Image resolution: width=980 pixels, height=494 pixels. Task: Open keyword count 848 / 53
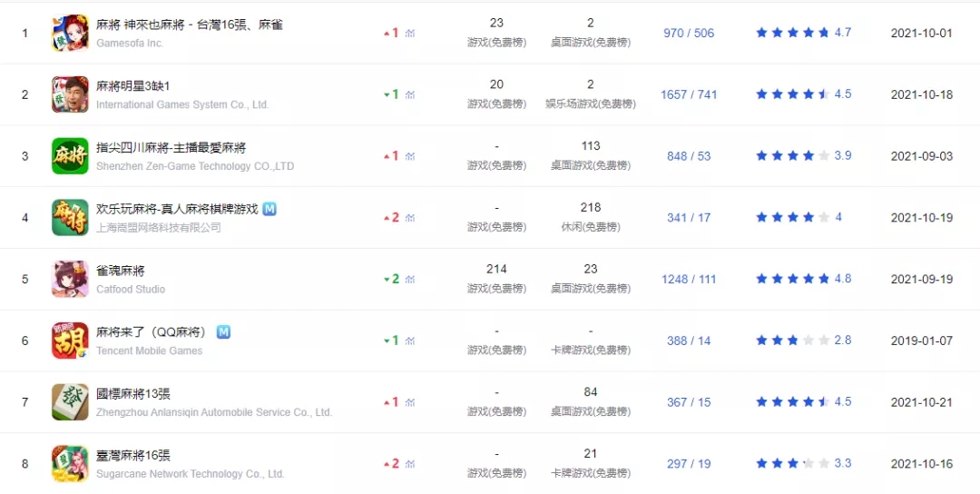click(689, 155)
